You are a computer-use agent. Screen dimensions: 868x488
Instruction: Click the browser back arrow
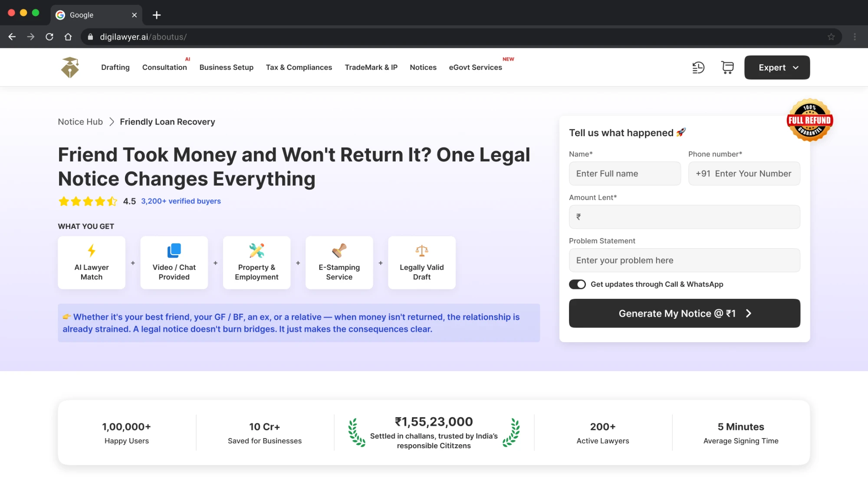[12, 37]
